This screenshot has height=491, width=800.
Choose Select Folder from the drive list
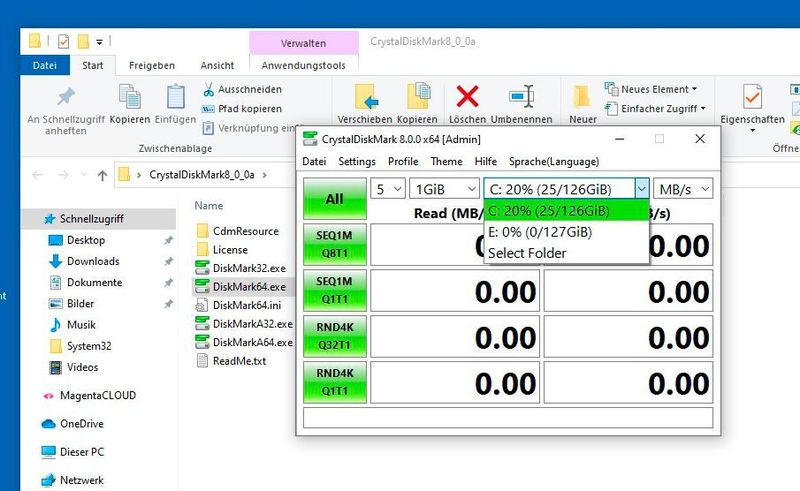click(x=566, y=253)
